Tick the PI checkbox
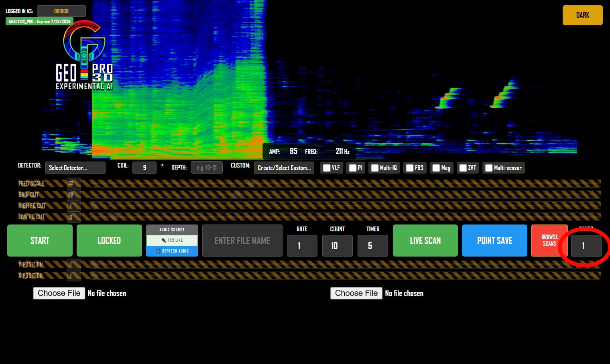610x364 pixels. [352, 168]
